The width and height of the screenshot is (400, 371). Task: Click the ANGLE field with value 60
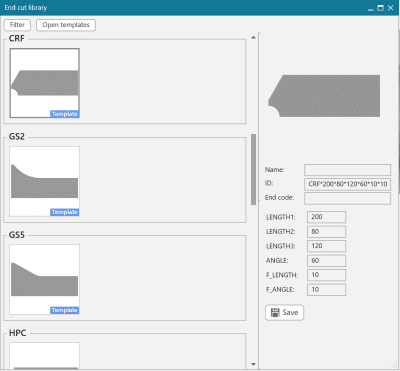pos(327,261)
